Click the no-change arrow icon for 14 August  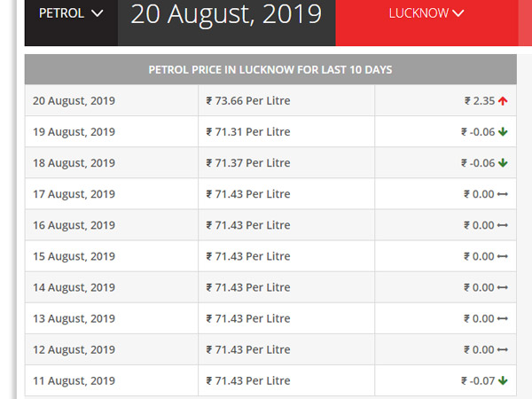503,287
